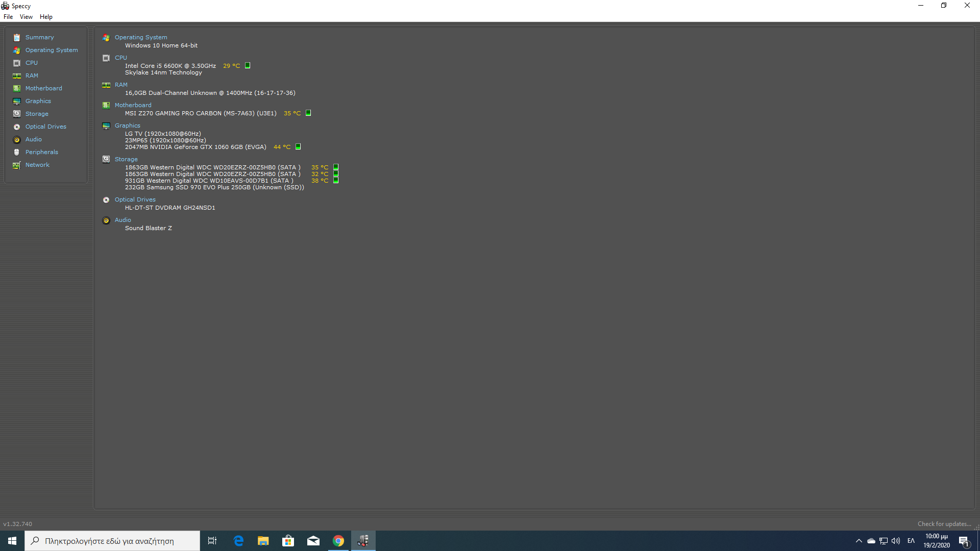Click Audio icon in summary panel
Image resolution: width=980 pixels, height=551 pixels.
coord(106,220)
